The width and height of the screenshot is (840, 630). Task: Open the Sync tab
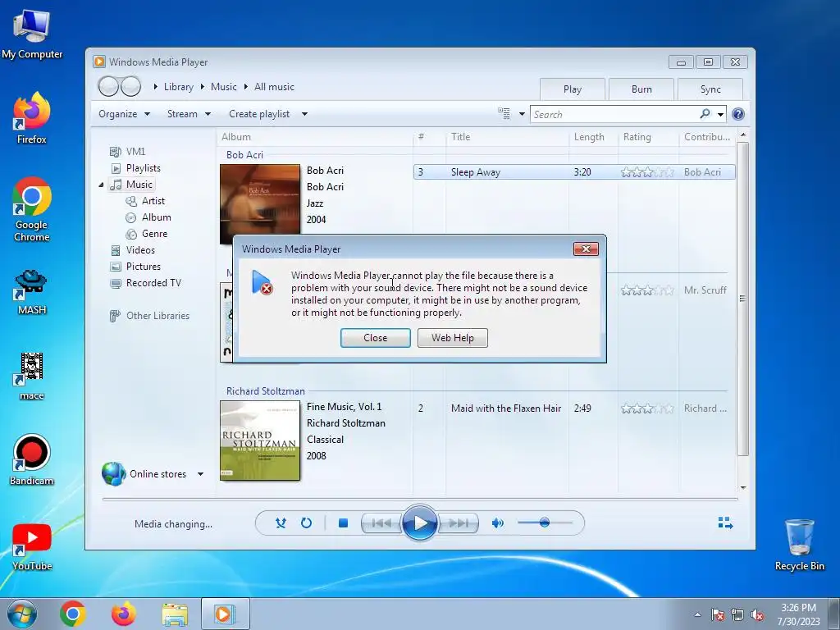(x=710, y=89)
